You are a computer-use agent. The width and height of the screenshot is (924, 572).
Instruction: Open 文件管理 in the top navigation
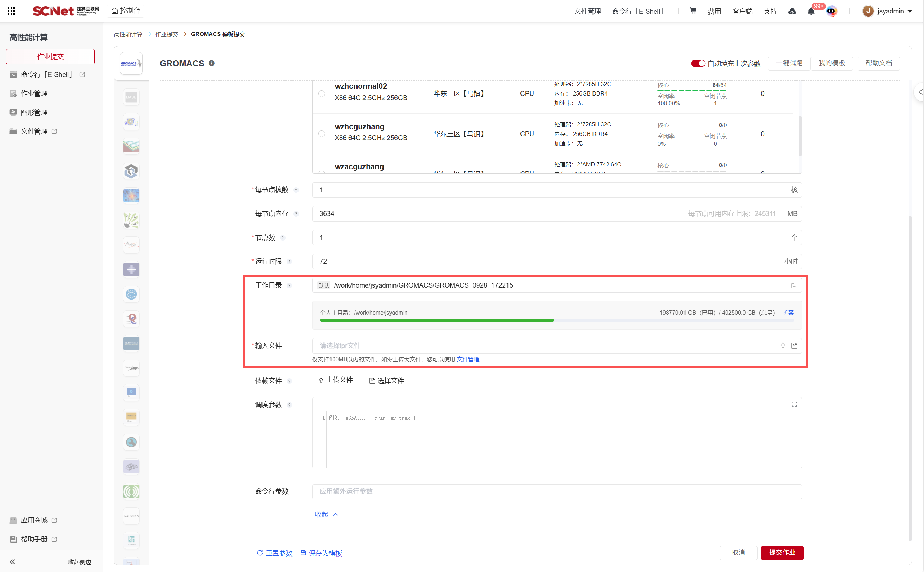pos(587,11)
